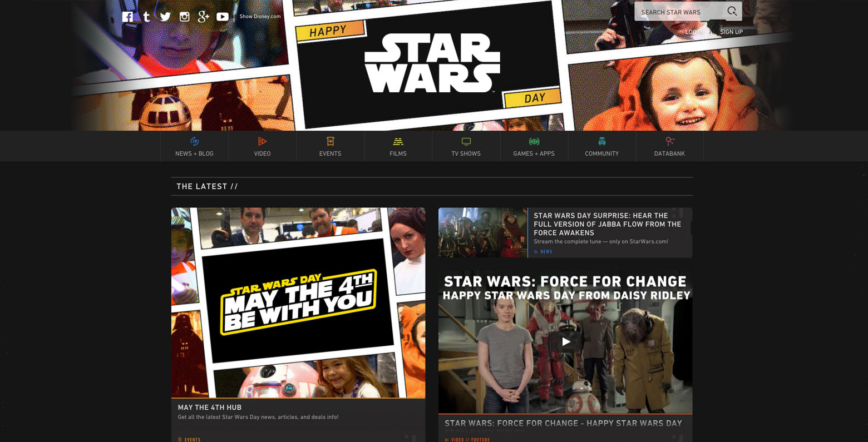Click 'Stream the complete tune' description text
This screenshot has width=868, height=442.
click(601, 242)
